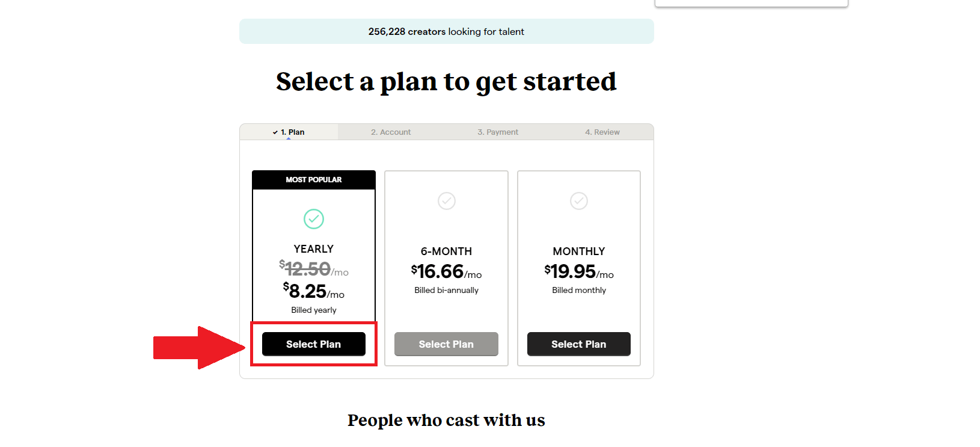Click the MONTHLY plan title

(x=579, y=251)
